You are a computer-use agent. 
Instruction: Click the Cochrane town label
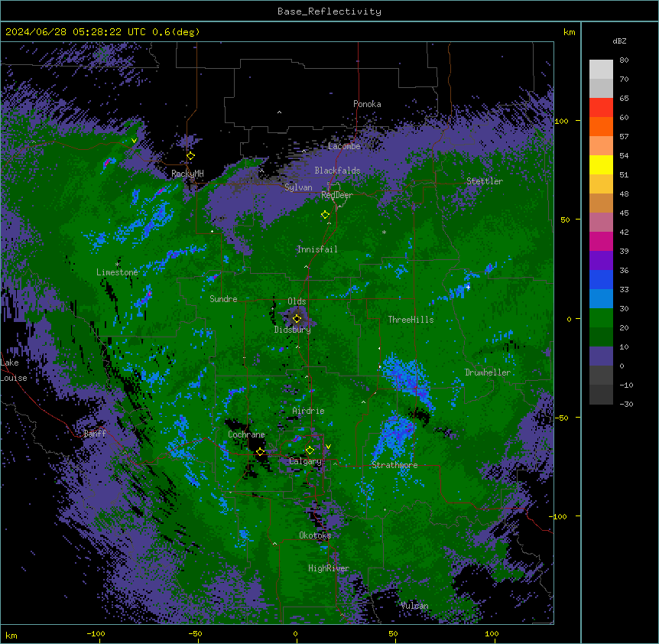(x=246, y=434)
